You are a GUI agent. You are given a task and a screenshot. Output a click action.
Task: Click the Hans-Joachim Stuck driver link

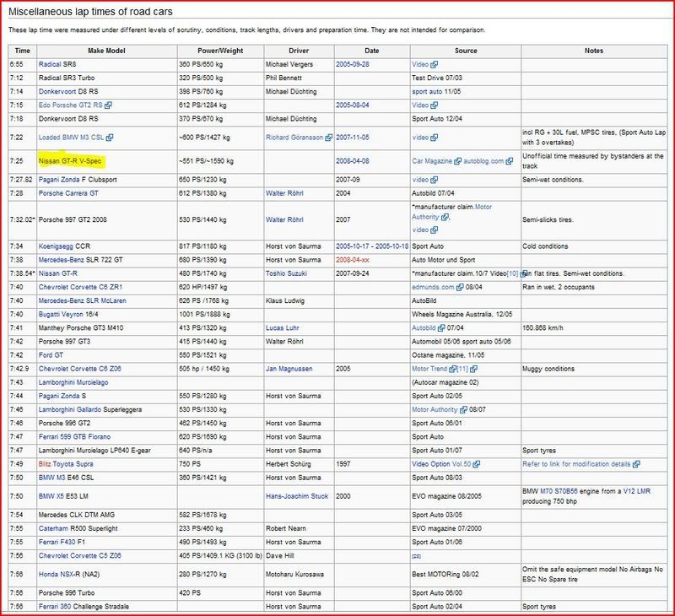(x=297, y=496)
